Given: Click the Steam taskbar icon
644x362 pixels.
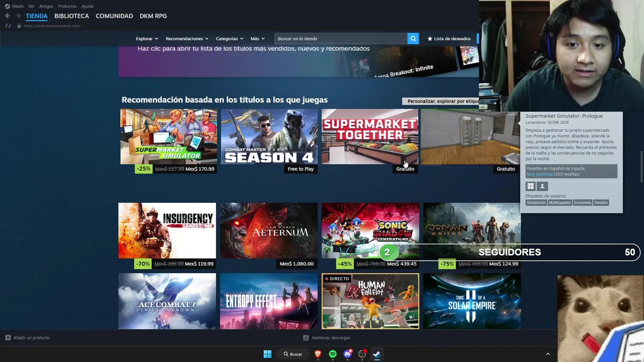Looking at the screenshot, I should click(x=376, y=354).
